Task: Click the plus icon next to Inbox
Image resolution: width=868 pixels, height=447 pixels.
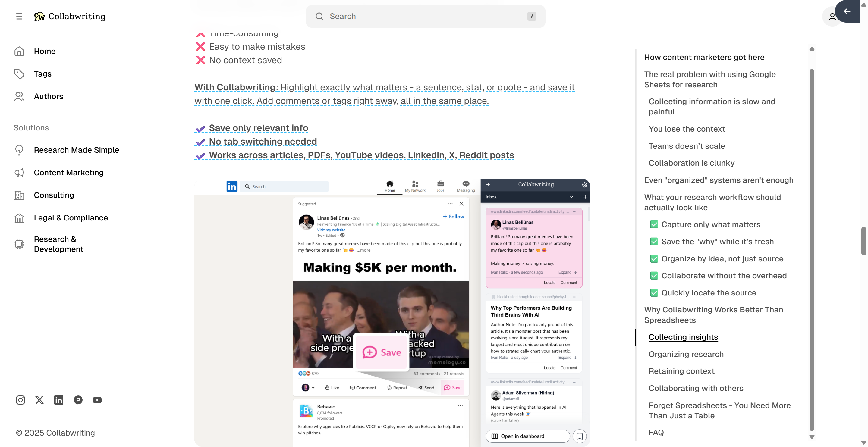Action: (585, 197)
